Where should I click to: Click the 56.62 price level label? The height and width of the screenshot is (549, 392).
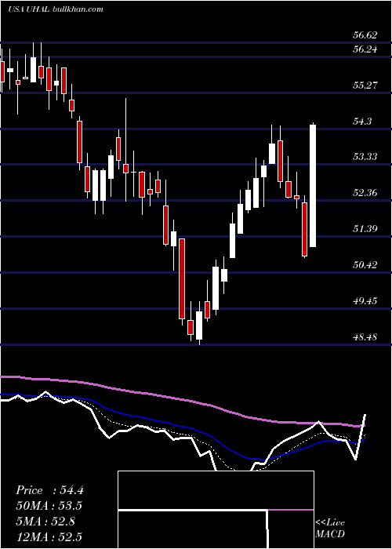pyautogui.click(x=365, y=35)
